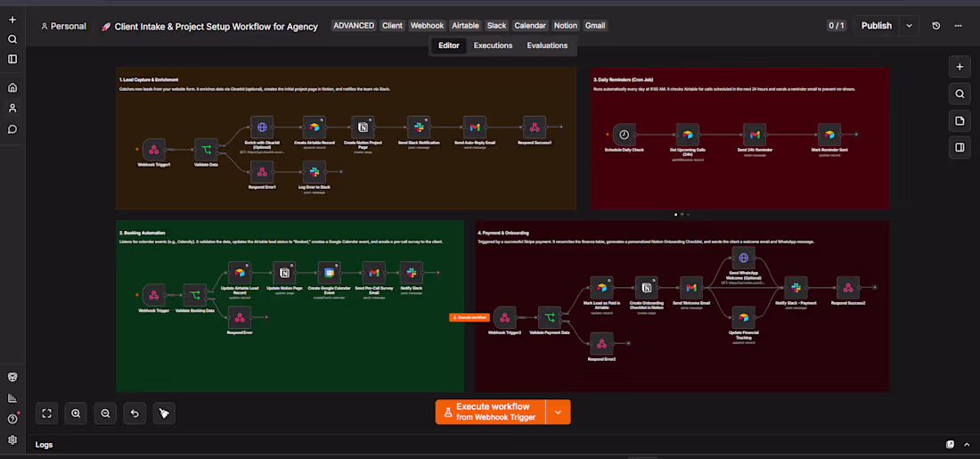Select the Mark Reminder Sent node
Screen dimensions: 980x459
[x=829, y=135]
